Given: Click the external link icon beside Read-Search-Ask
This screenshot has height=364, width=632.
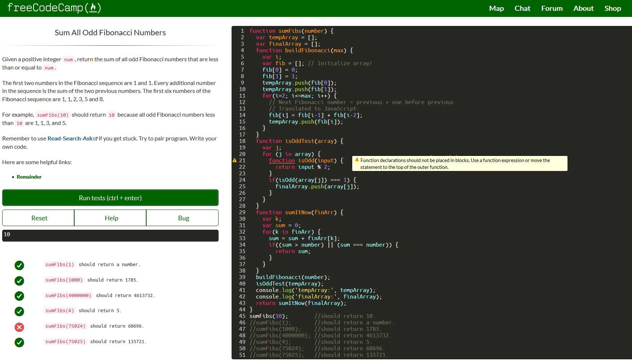Looking at the screenshot, I should tap(95, 139).
